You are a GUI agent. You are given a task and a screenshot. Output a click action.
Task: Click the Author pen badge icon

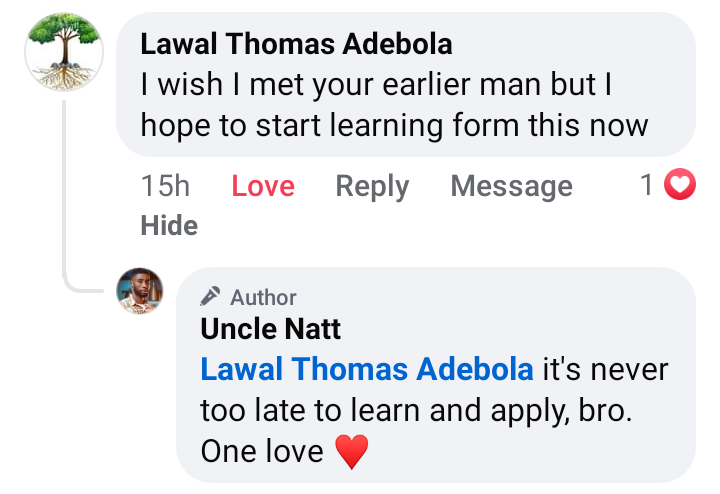tap(210, 297)
